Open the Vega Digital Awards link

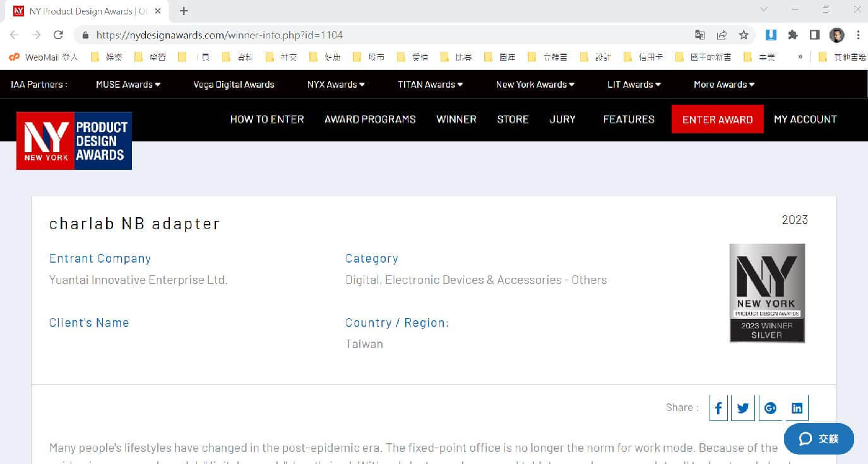[x=234, y=85]
